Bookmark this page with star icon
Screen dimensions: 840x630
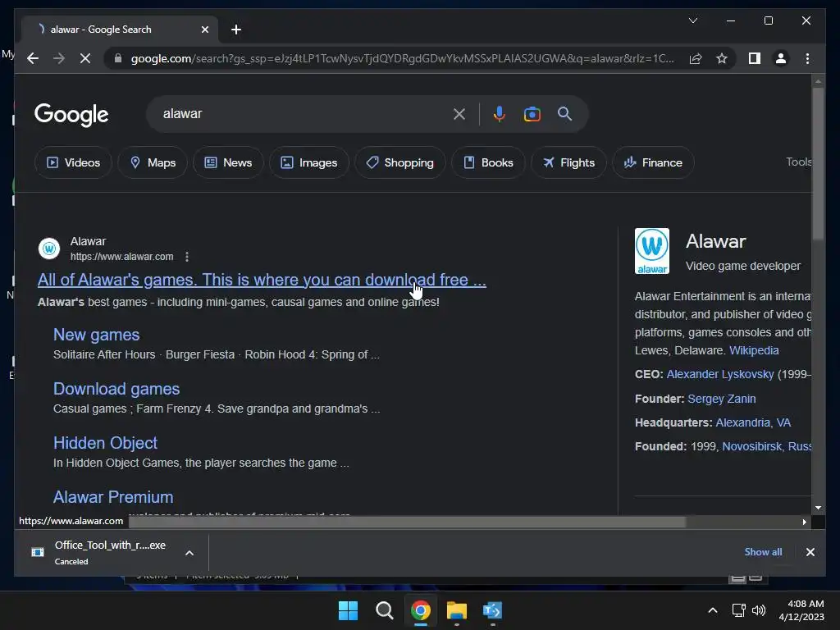click(722, 58)
